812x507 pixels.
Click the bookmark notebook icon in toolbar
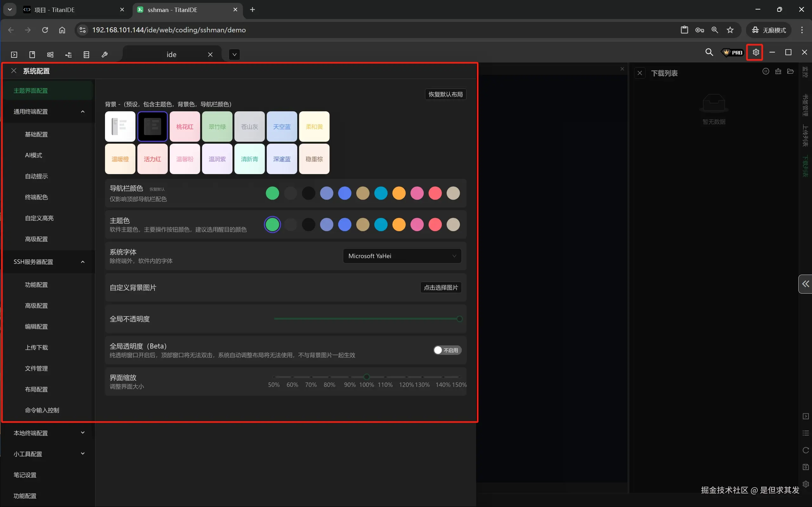coord(32,55)
